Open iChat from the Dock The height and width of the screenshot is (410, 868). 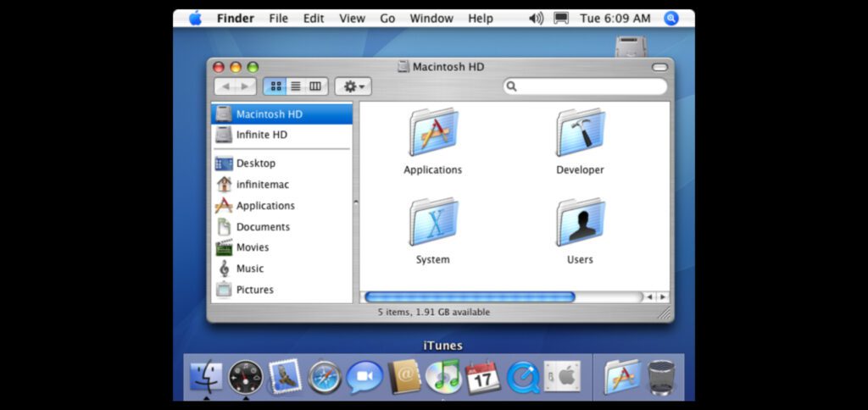coord(364,377)
